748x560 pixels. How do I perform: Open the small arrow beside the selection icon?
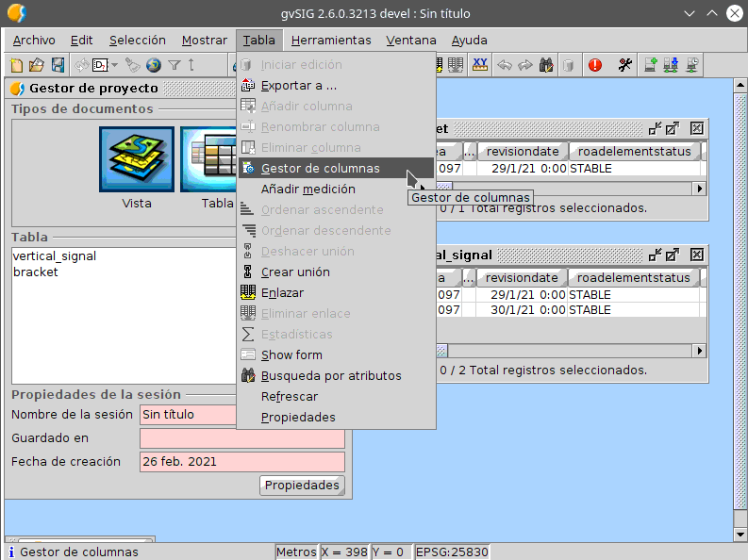114,65
